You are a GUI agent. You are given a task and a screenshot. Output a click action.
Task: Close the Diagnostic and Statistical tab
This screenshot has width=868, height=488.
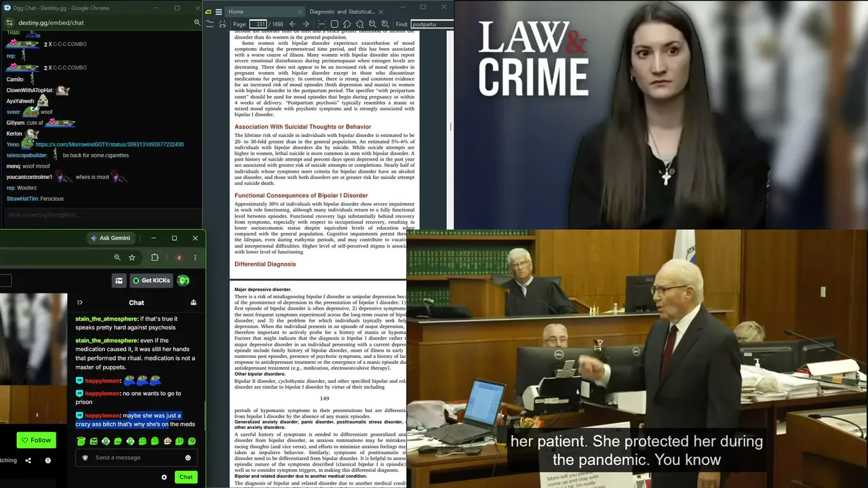pyautogui.click(x=380, y=12)
